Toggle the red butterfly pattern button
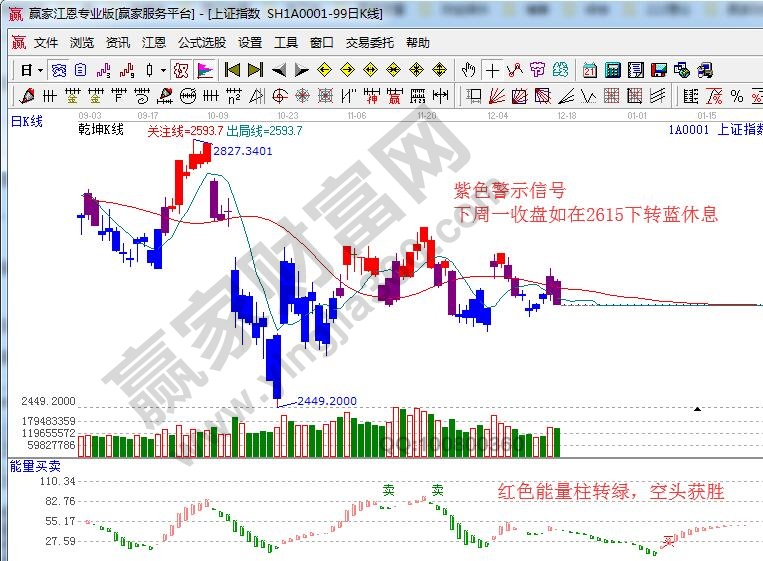The height and width of the screenshot is (561, 763). click(180, 70)
